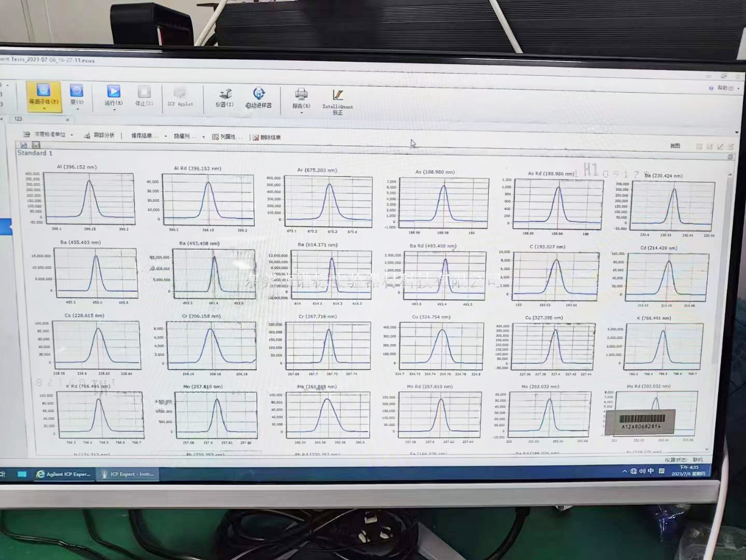Click the Pump (泵) icon

click(x=77, y=94)
